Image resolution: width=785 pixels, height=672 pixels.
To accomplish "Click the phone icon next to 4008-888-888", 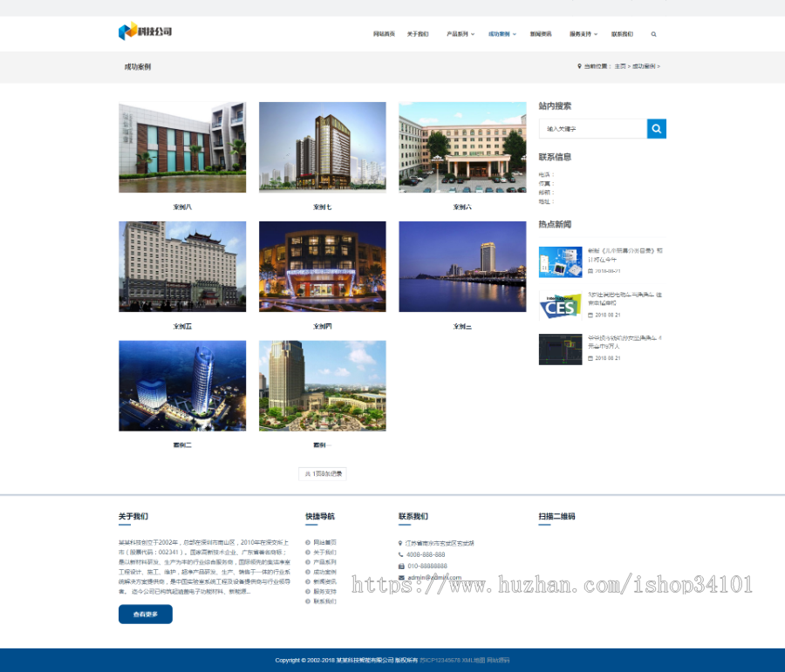I will [399, 555].
